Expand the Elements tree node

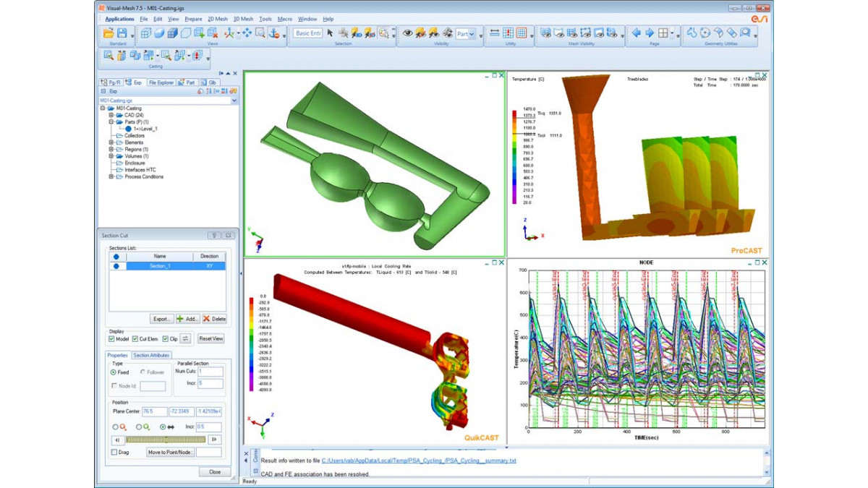[111, 142]
